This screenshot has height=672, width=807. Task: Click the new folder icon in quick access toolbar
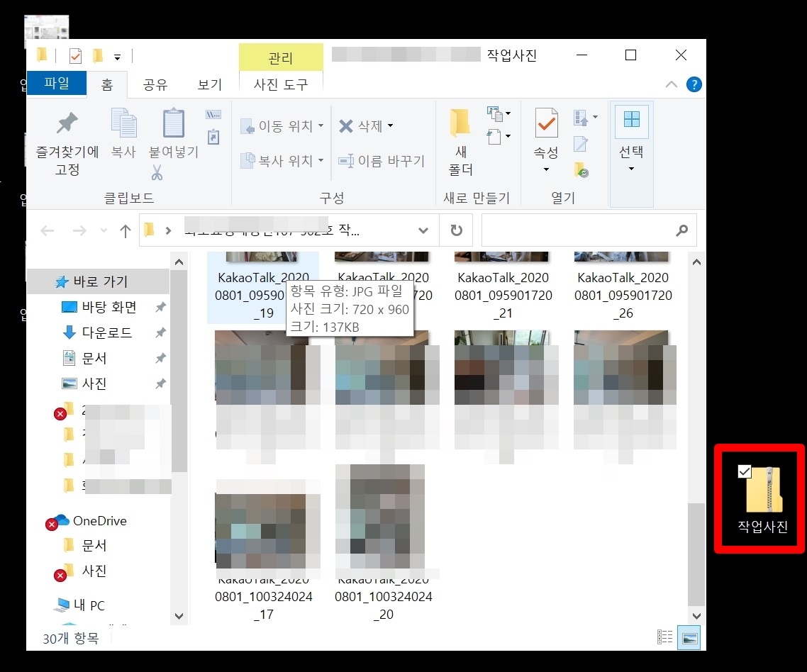coord(97,55)
